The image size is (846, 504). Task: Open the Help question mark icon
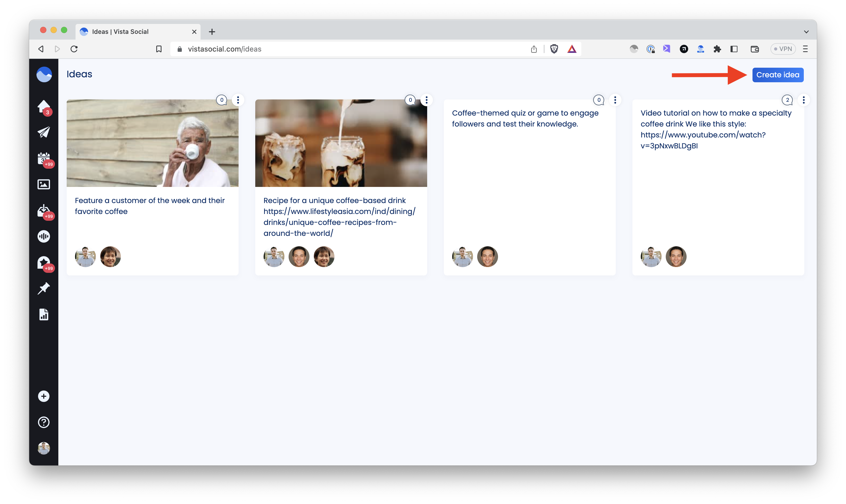tap(44, 422)
